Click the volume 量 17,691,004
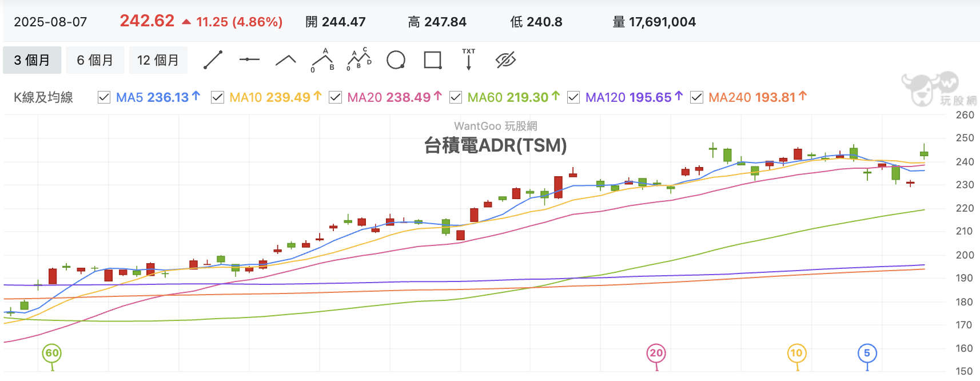 point(654,22)
